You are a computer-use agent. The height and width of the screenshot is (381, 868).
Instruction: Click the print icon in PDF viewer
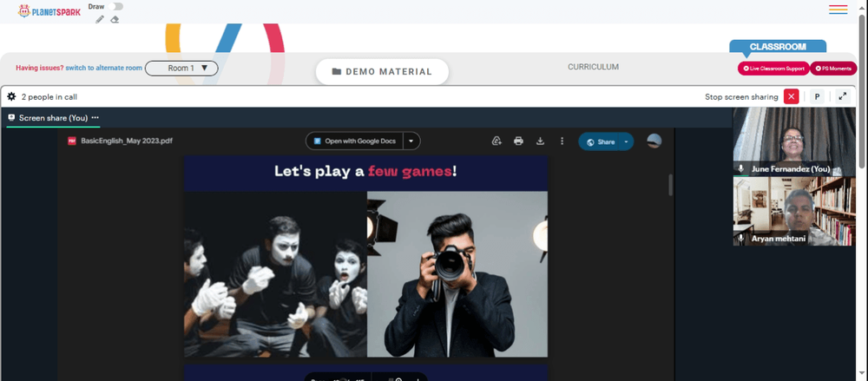518,141
